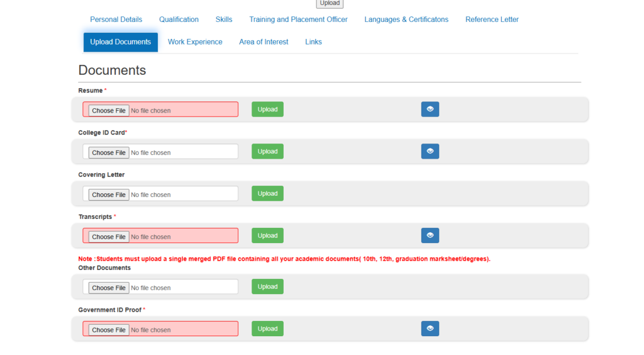Choose a file for Government ID Proof
Image resolution: width=644 pixels, height=355 pixels.
pos(109,330)
